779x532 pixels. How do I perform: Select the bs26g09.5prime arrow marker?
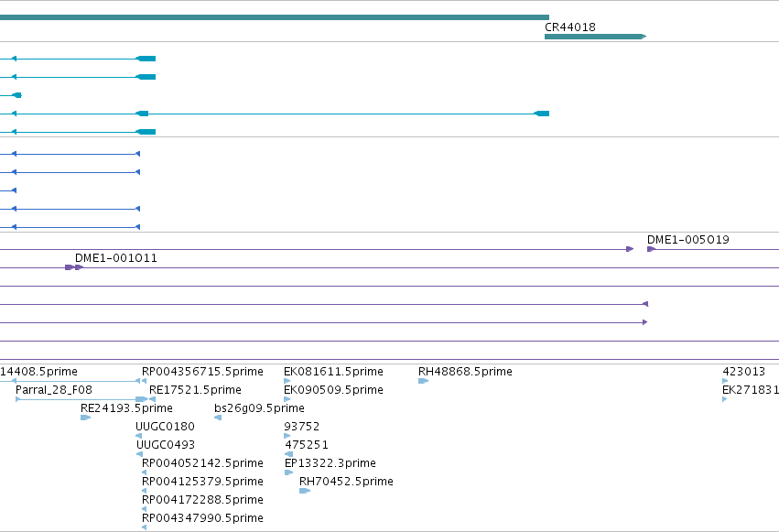218,418
